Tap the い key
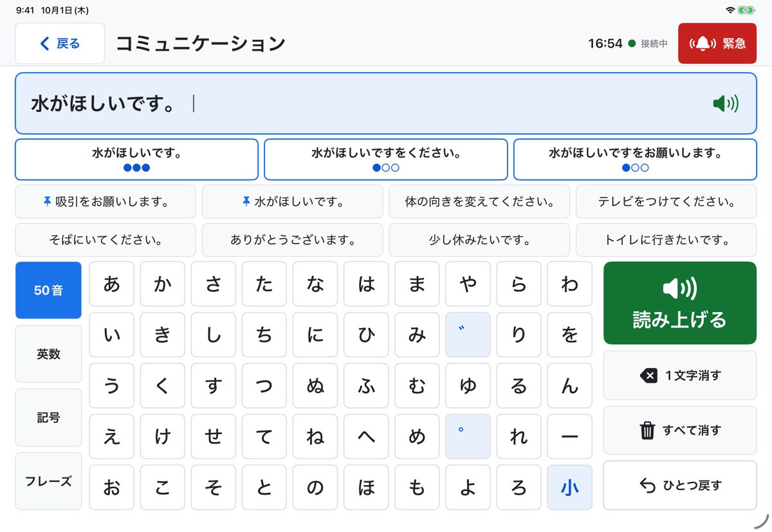The width and height of the screenshot is (772, 532). 111,335
